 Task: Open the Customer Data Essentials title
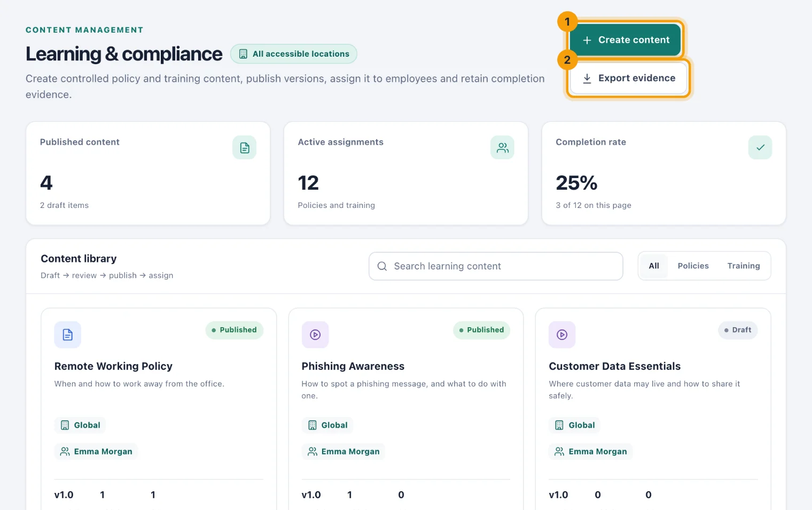(x=615, y=366)
